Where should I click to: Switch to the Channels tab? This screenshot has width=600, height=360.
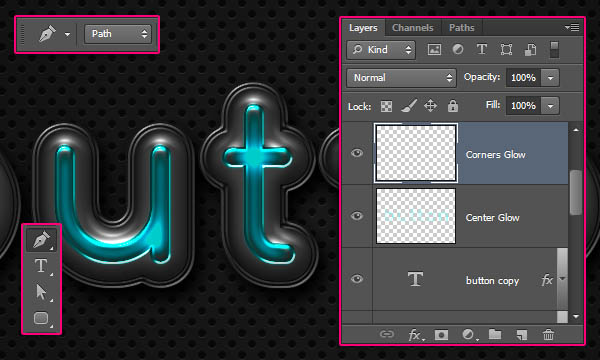412,28
